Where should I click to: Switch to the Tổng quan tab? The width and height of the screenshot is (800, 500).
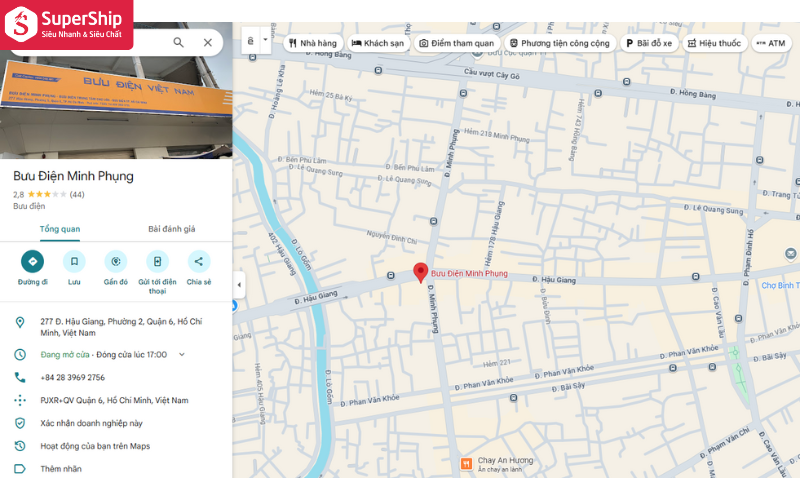pyautogui.click(x=60, y=229)
